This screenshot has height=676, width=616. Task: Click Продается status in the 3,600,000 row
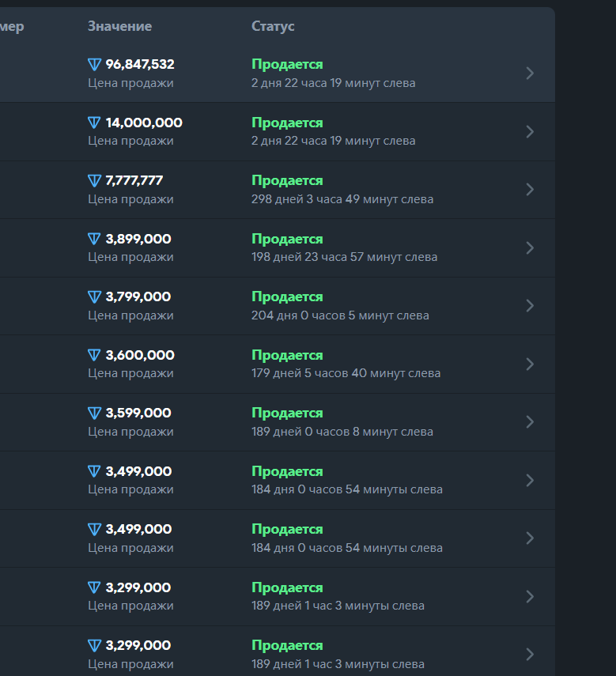point(287,355)
